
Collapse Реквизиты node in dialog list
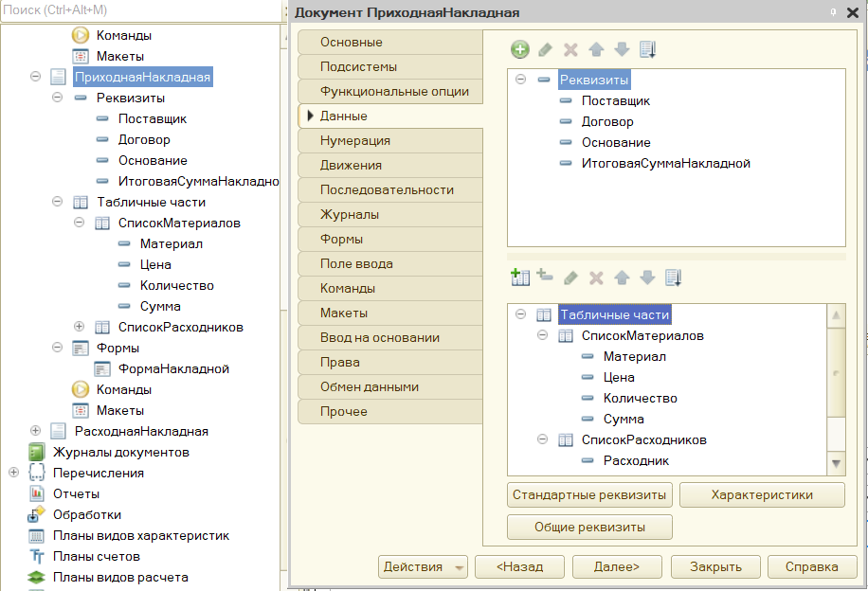pyautogui.click(x=520, y=80)
